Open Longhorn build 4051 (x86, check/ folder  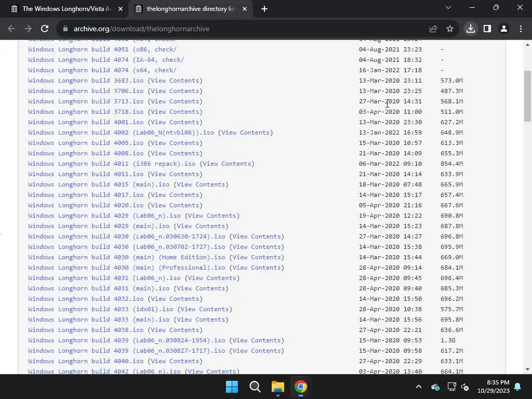click(x=102, y=49)
